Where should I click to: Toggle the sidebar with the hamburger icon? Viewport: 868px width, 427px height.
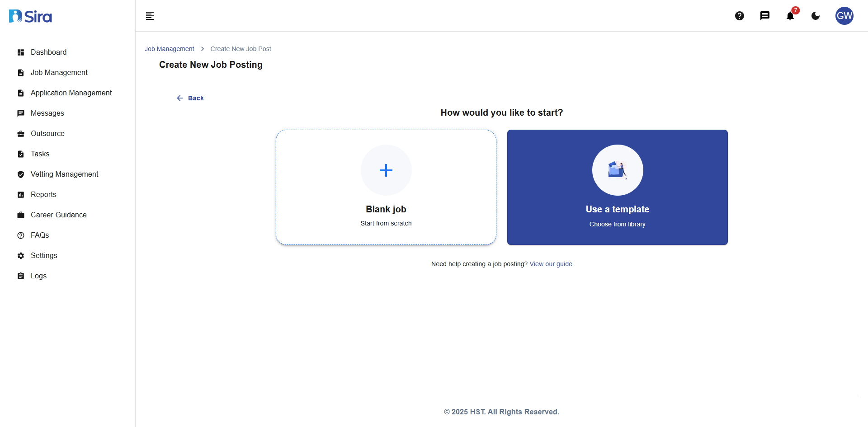click(150, 16)
